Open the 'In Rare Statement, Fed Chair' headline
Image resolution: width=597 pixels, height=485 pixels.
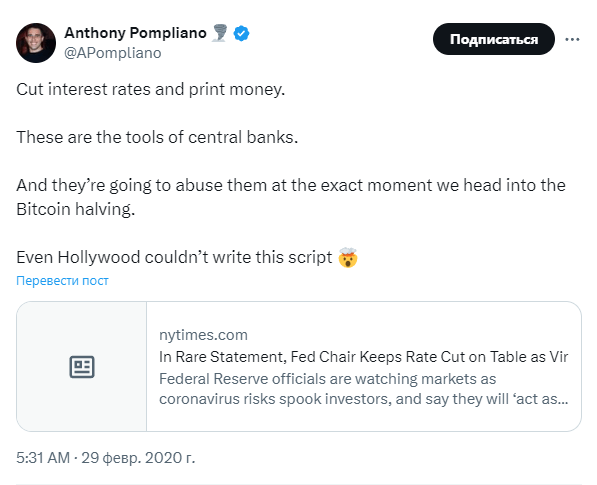pyautogui.click(x=364, y=357)
